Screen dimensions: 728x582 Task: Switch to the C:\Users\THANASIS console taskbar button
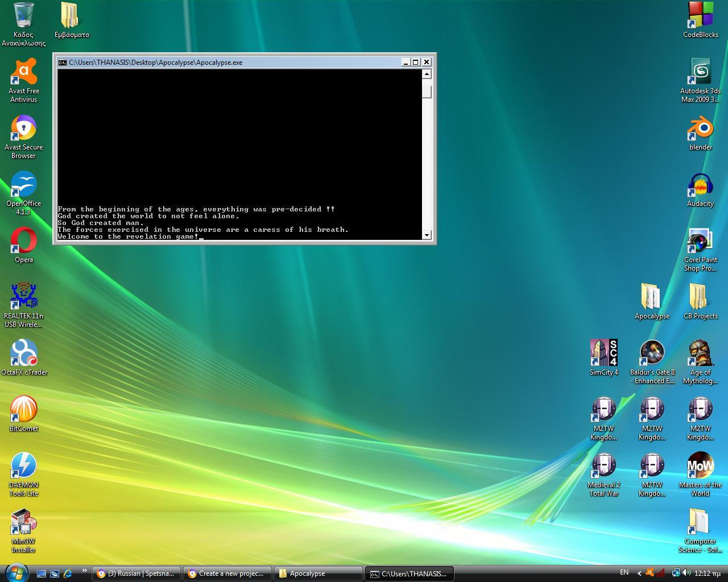click(x=409, y=573)
